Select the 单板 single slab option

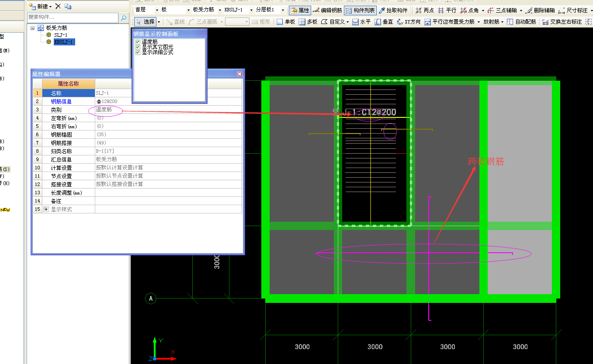tap(286, 21)
